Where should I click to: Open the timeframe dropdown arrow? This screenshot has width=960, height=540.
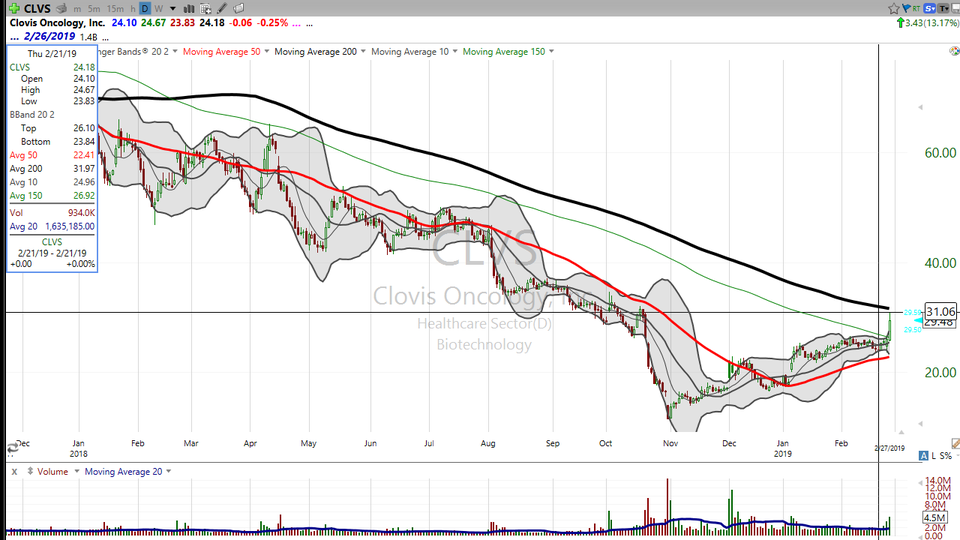[x=173, y=9]
